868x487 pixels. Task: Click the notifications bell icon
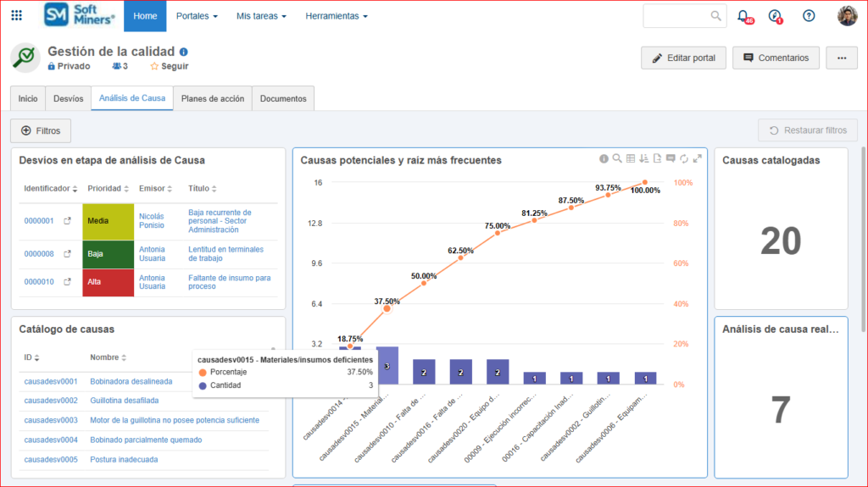(743, 15)
